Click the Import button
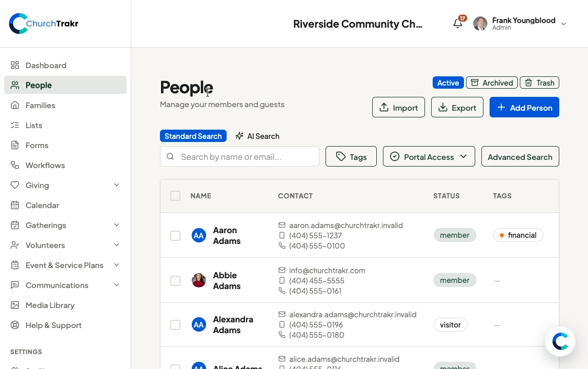 [398, 107]
